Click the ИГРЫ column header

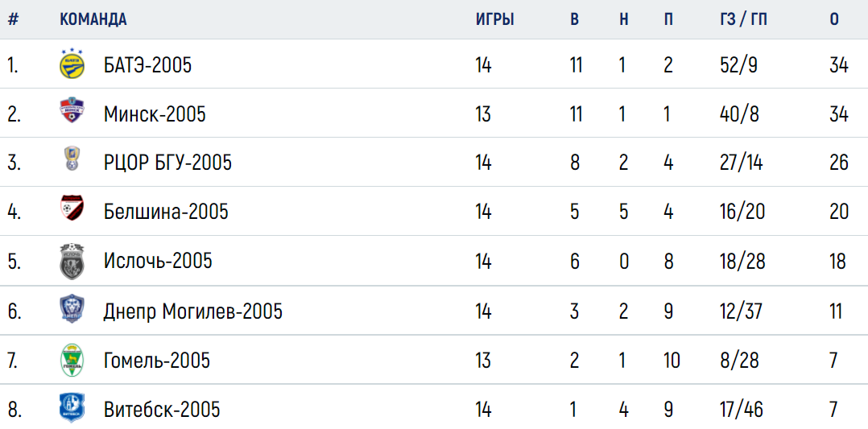pos(495,19)
